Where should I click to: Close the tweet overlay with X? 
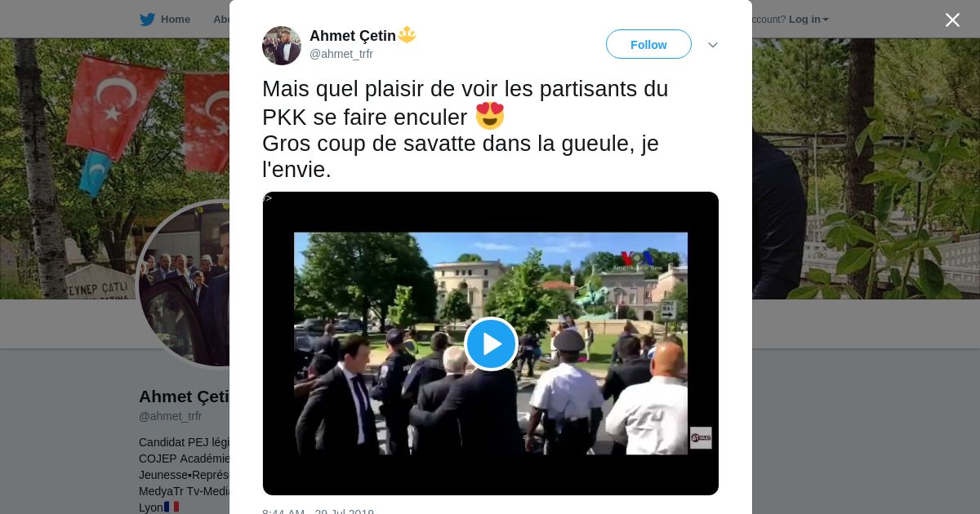pyautogui.click(x=952, y=20)
